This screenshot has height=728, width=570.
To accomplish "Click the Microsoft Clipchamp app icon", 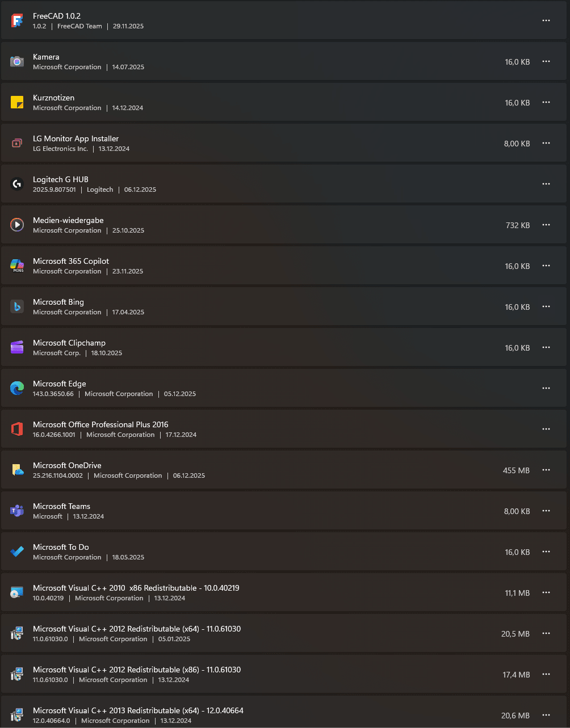I will click(17, 347).
